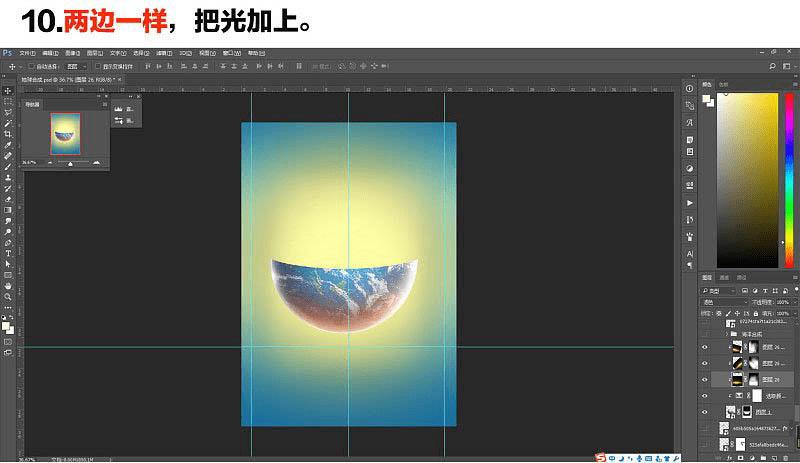
Task: Select the Rectangular Marquee tool
Action: pos(8,102)
